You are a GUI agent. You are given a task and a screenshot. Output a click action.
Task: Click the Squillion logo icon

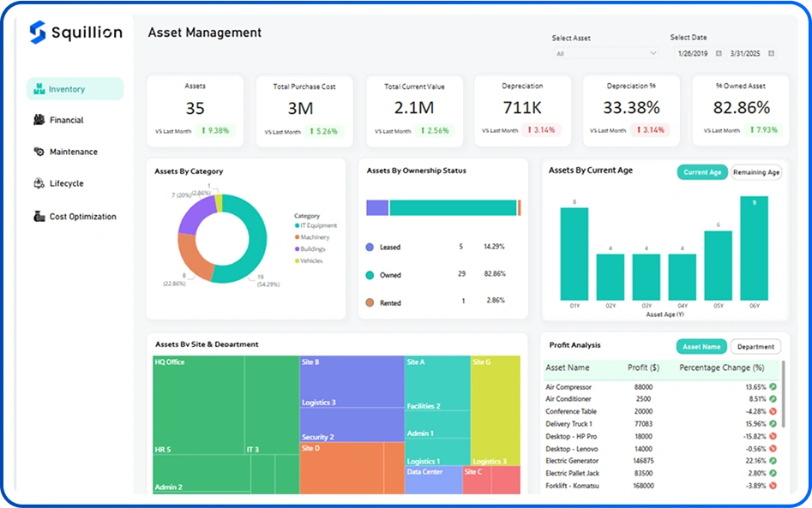[38, 33]
